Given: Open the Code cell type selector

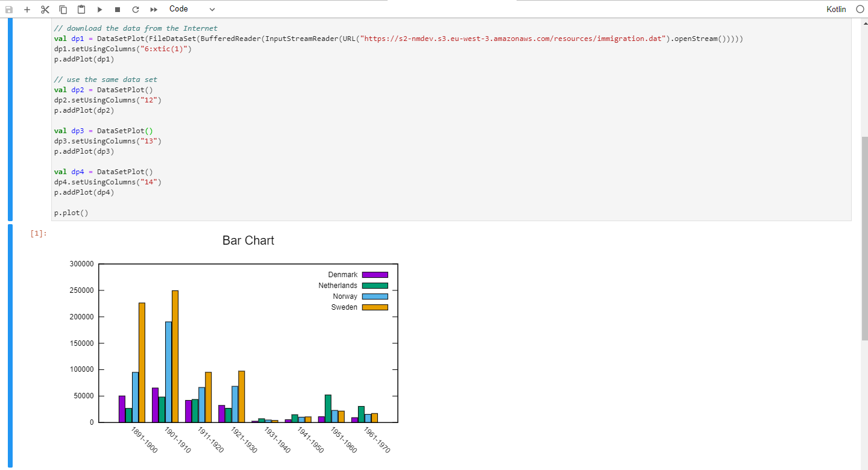Looking at the screenshot, I should 178,9.
